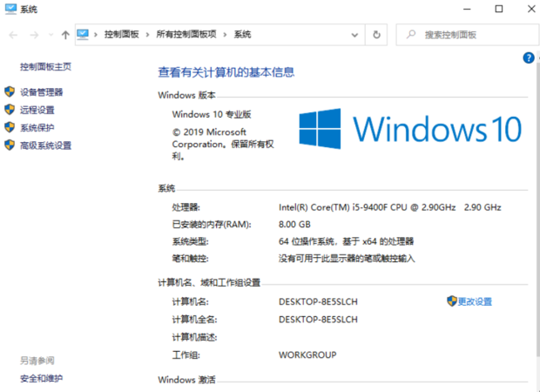Click the shield icon beside 更改设置
The width and height of the screenshot is (540, 392).
[452, 301]
